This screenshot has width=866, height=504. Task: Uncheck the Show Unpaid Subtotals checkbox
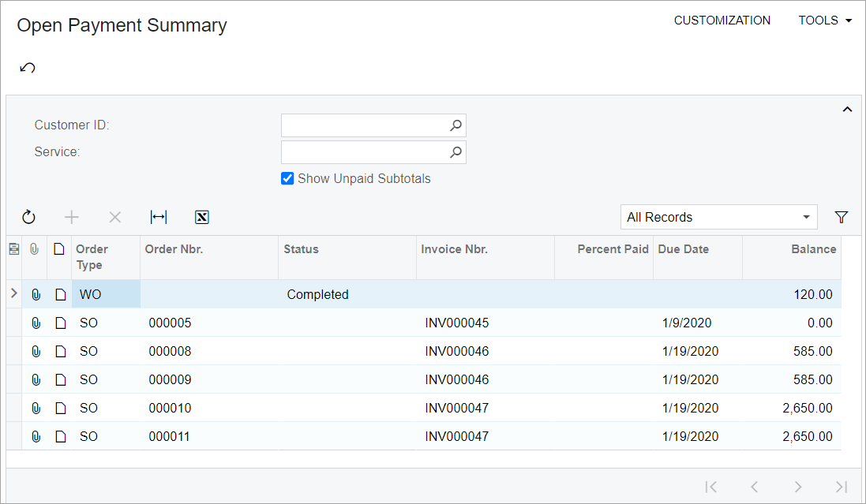click(x=287, y=178)
